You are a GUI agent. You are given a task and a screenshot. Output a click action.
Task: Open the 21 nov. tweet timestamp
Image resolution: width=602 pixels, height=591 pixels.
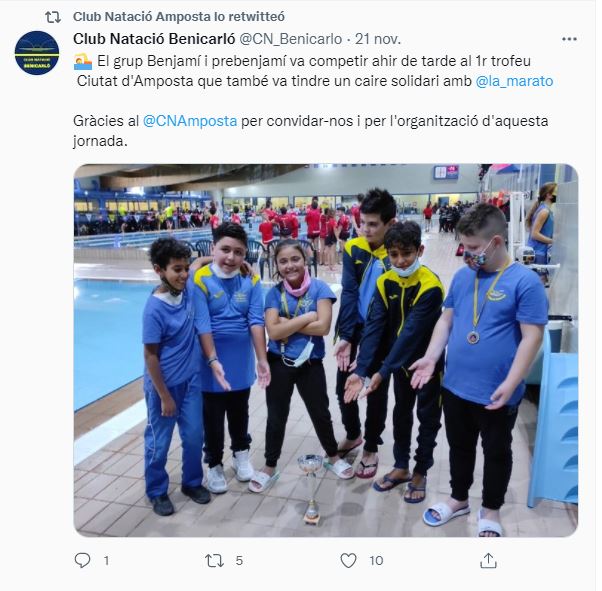[x=378, y=39]
